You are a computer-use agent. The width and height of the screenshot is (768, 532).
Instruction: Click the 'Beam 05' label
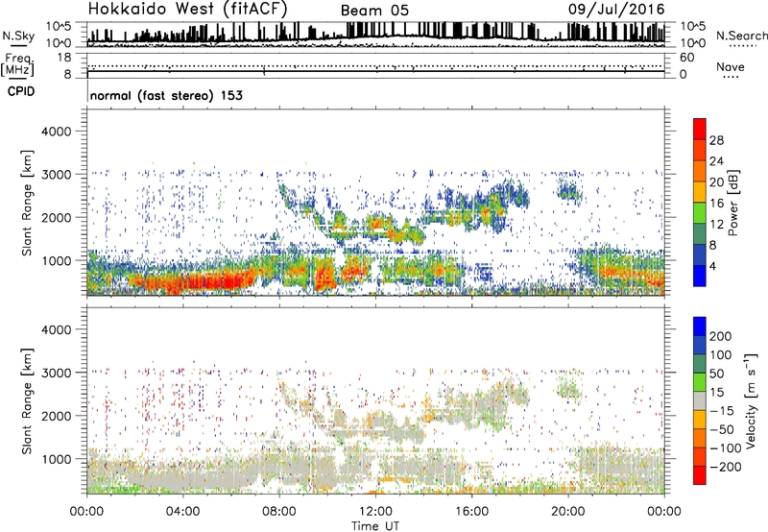(x=374, y=11)
